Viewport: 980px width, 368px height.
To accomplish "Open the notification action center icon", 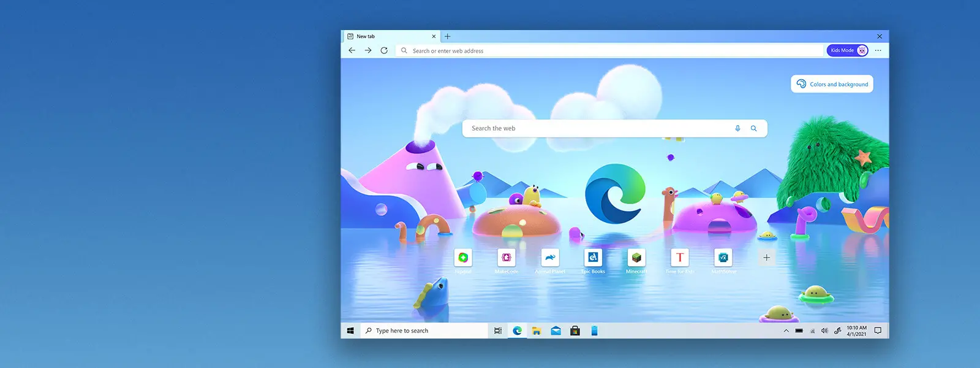I will 878,331.
